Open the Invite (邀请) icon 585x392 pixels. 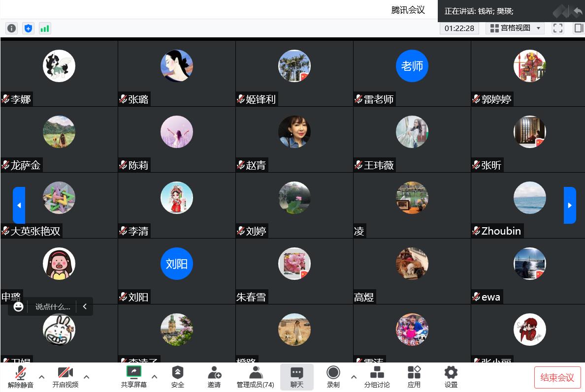[x=214, y=377]
